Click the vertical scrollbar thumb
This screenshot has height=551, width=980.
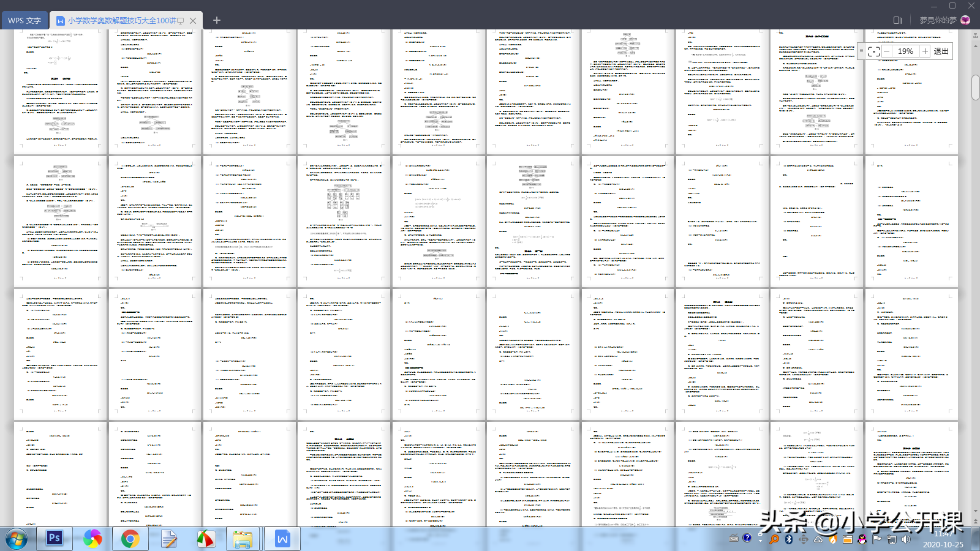pos(975,87)
